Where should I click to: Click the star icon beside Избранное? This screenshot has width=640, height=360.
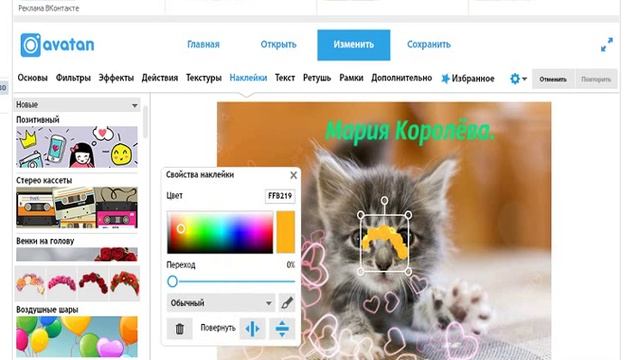point(445,78)
